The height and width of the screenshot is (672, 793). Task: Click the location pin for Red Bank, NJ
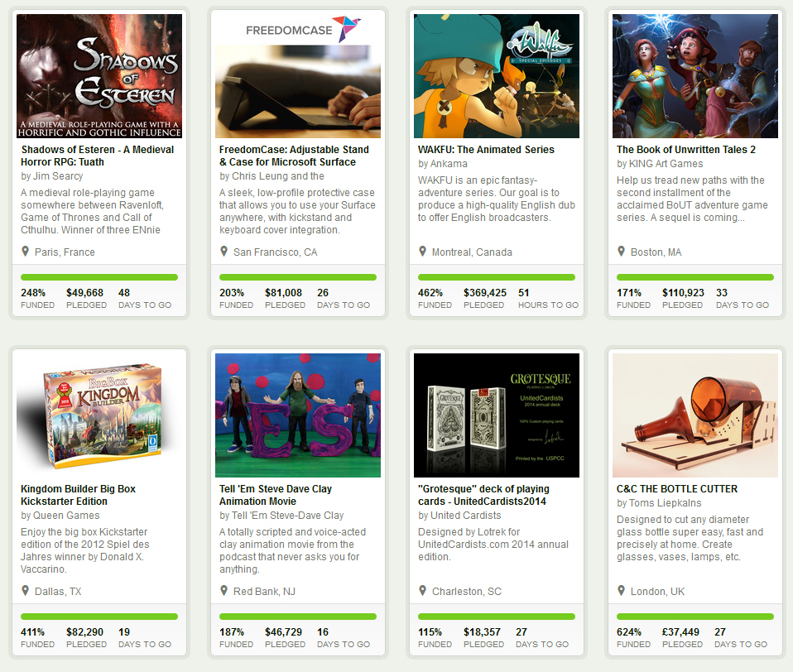[x=224, y=591]
